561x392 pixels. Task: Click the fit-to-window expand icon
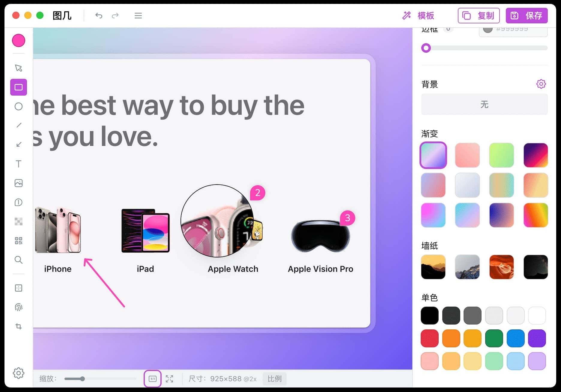(169, 379)
